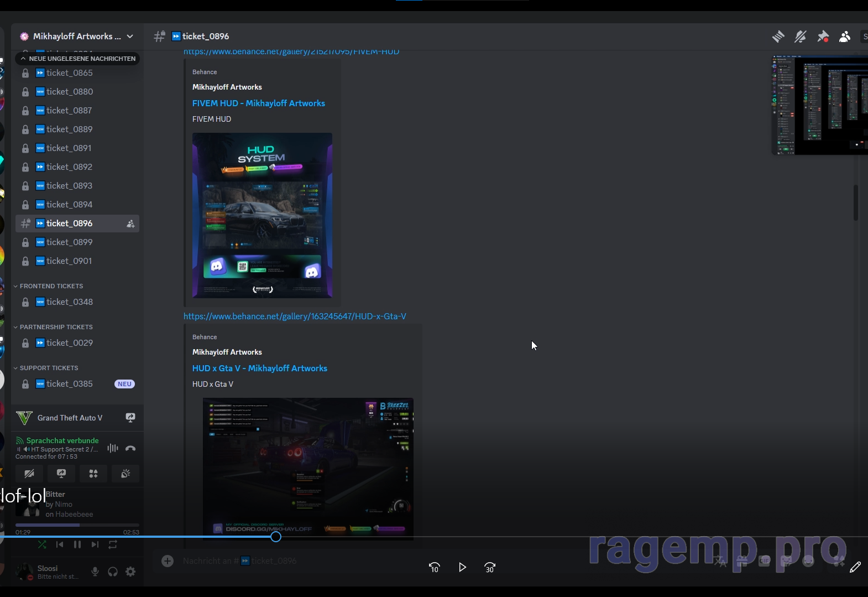
Task: Open behance HUD-x-Gta-V gallery URL
Action: coord(295,316)
